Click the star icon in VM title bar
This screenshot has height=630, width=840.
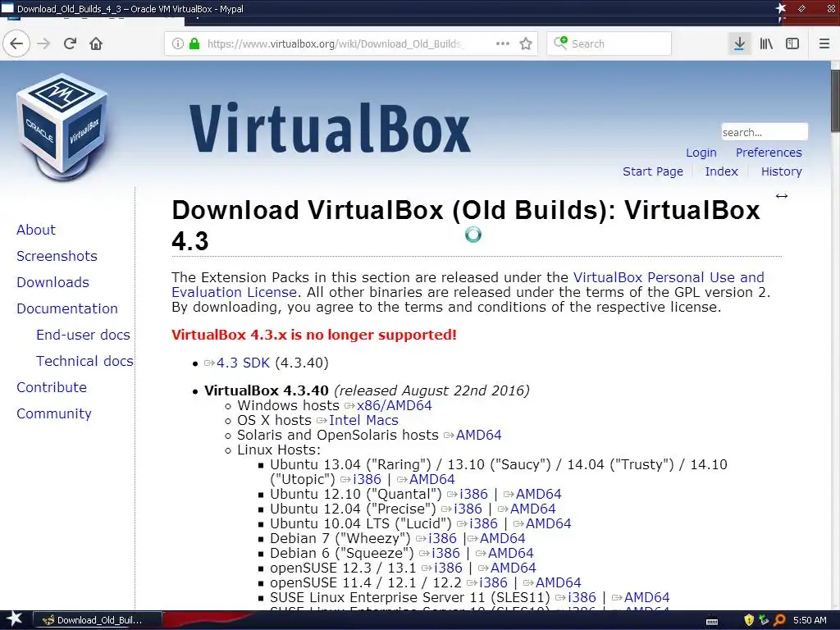point(781,8)
